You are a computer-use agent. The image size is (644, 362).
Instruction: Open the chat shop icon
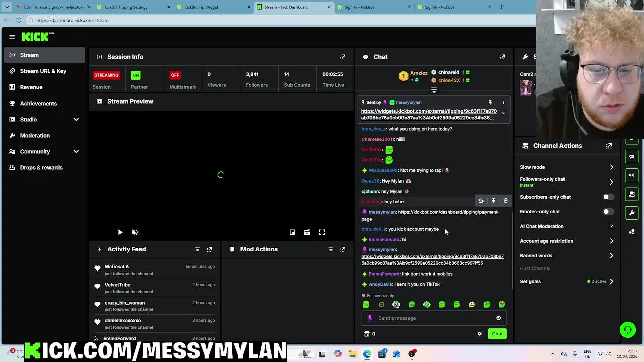[367, 334]
